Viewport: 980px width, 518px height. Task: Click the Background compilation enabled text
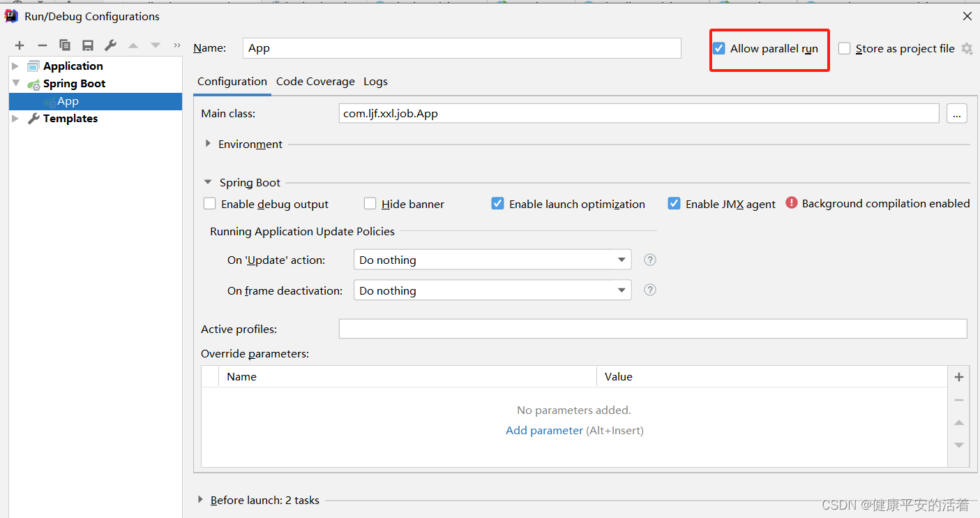click(886, 203)
